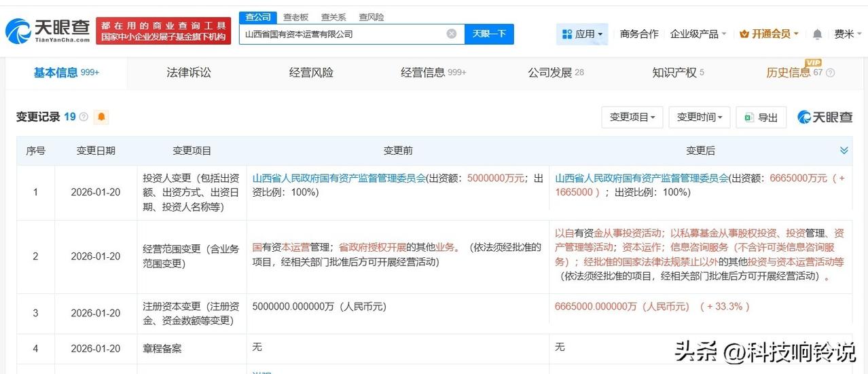
Task: Switch to 查公司 search tab
Action: 258,17
